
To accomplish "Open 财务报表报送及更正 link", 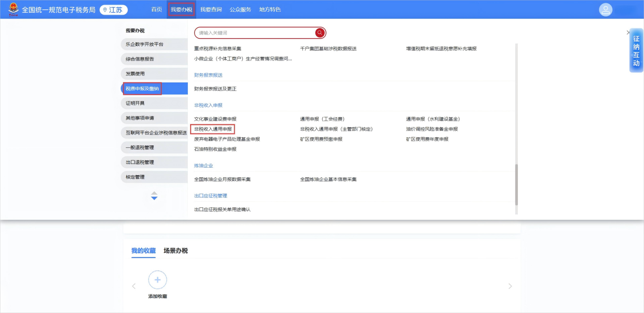I will click(x=215, y=89).
